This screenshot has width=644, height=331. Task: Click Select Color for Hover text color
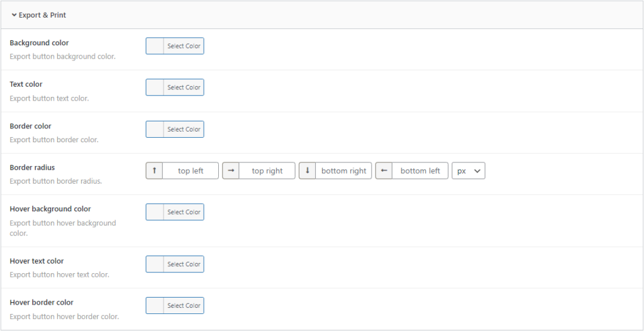click(184, 264)
